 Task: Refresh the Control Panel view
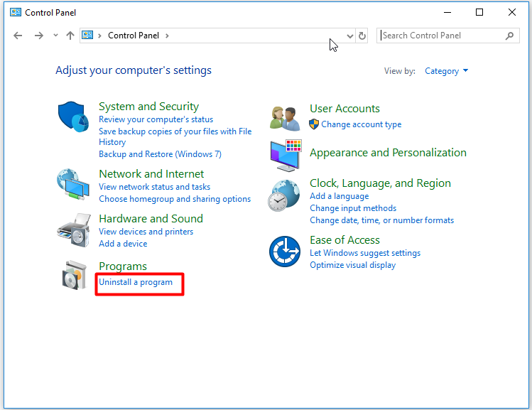362,36
